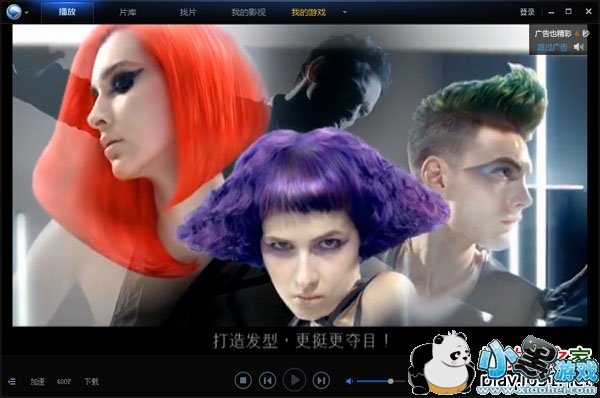Open the 480P quality selector
600x398 pixels.
64,382
